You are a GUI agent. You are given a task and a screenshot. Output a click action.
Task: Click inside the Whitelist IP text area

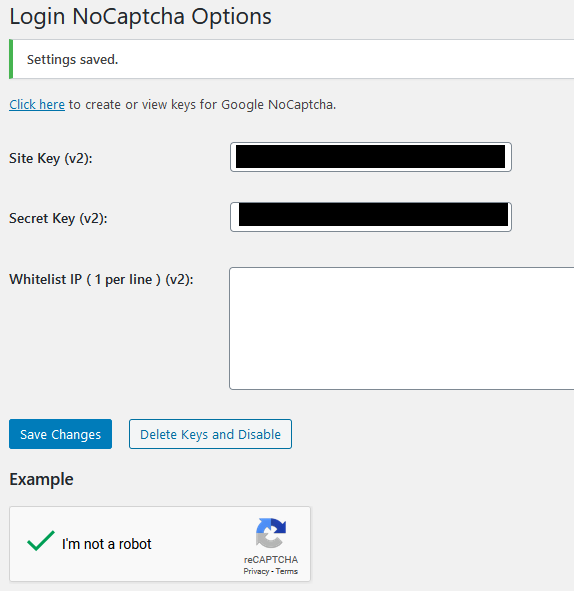pyautogui.click(x=402, y=328)
